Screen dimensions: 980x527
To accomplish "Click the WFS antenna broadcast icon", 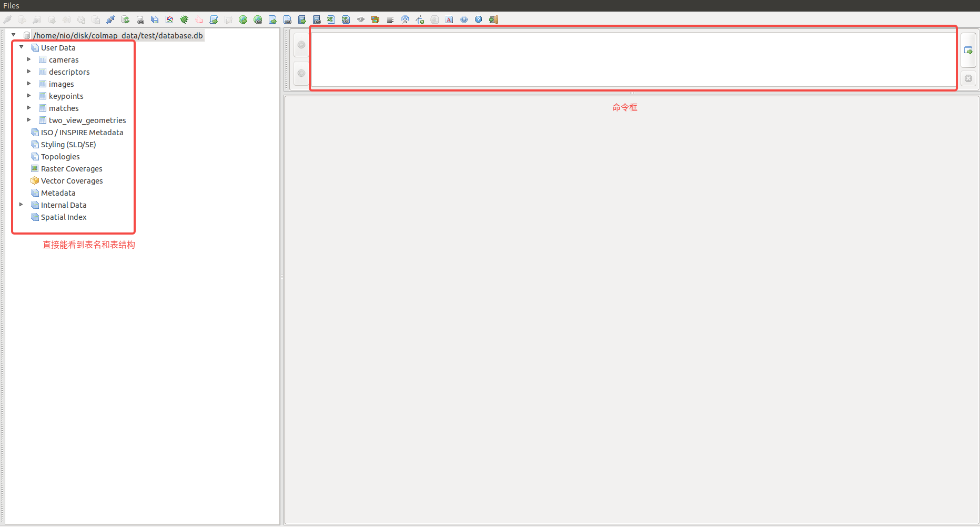I will point(405,19).
